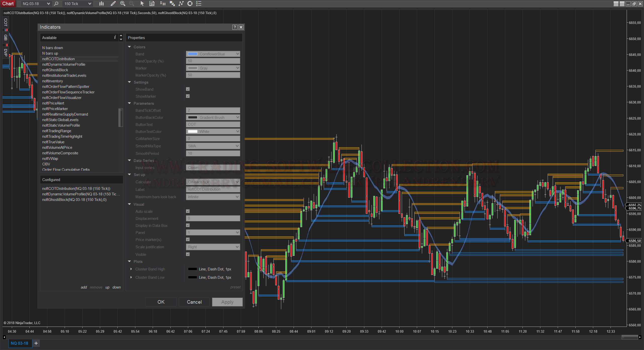Click the instrument search magnifier icon
This screenshot has height=350, width=644.
(56, 4)
